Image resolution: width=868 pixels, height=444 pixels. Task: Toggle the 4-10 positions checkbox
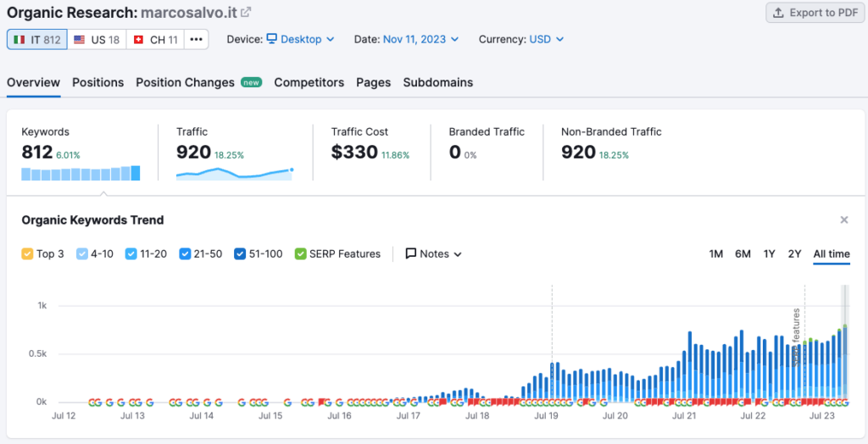pyautogui.click(x=81, y=254)
